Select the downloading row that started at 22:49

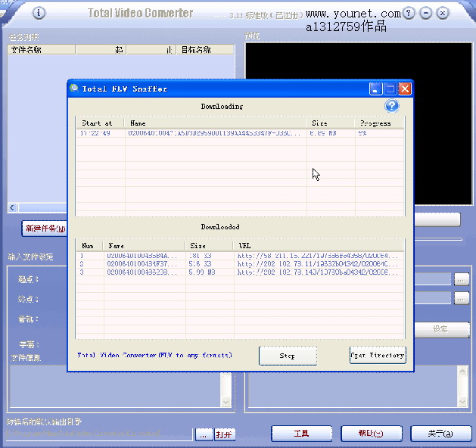tap(240, 133)
